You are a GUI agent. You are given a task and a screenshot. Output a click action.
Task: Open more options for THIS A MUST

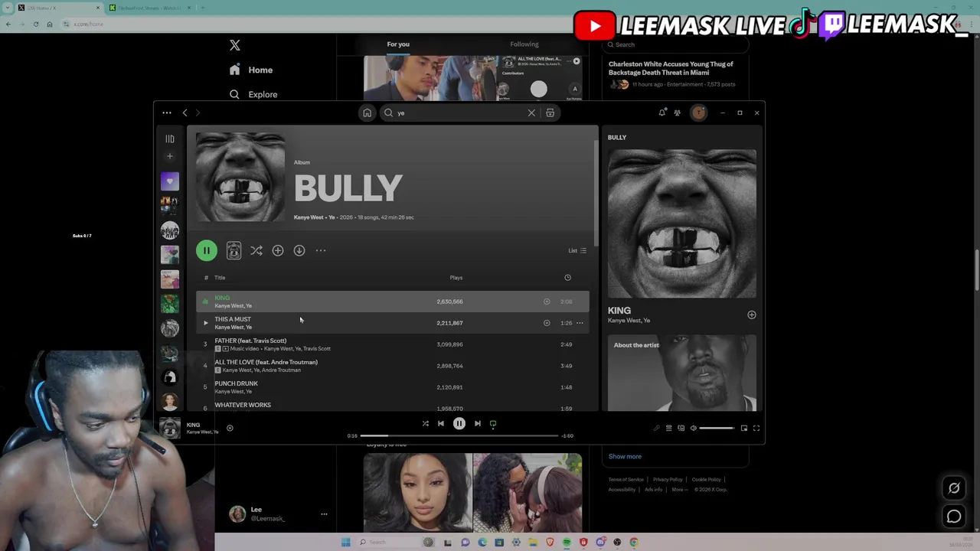580,323
